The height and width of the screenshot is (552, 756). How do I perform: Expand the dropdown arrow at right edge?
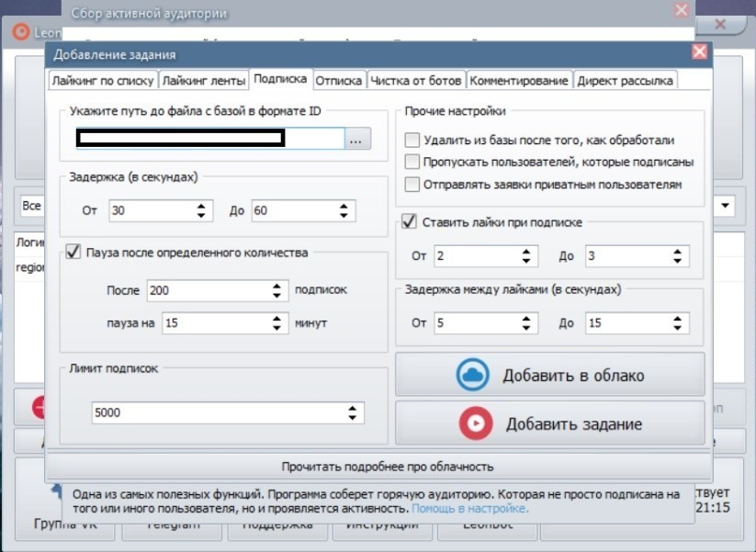click(725, 206)
